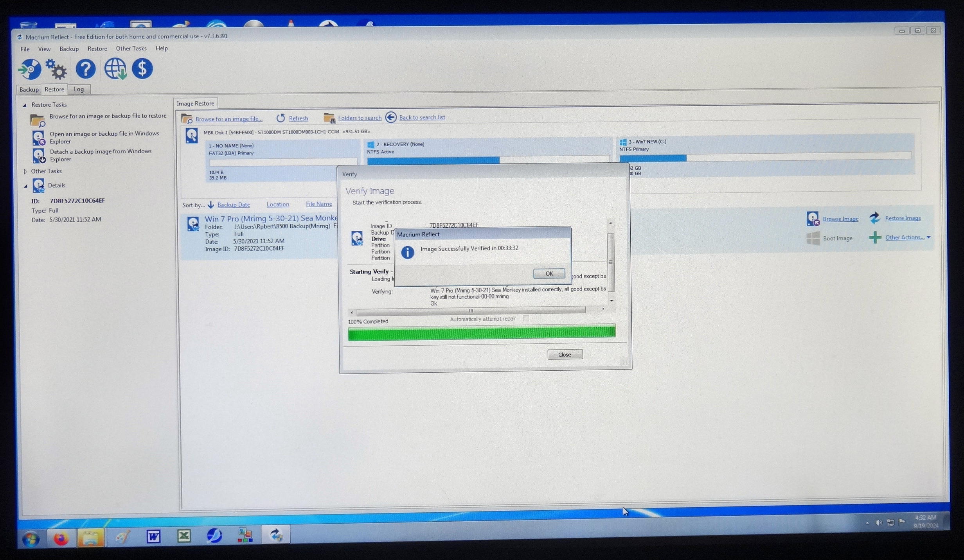Click the MBR Disk 1 drive icon
This screenshot has height=560, width=964.
(x=192, y=136)
